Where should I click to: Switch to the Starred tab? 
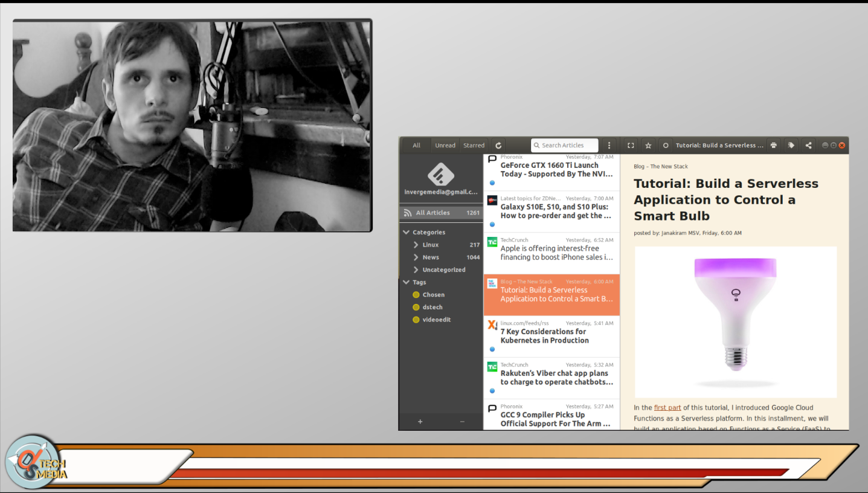tap(474, 146)
